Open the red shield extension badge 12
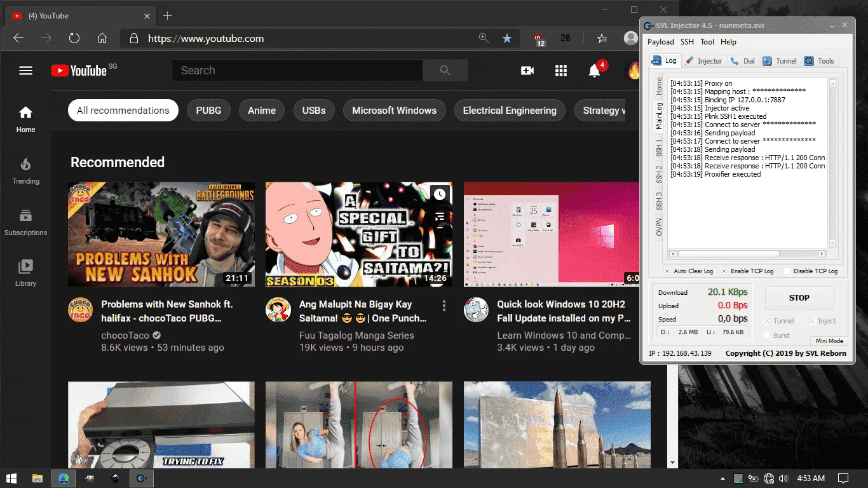The height and width of the screenshot is (488, 868). coord(539,39)
